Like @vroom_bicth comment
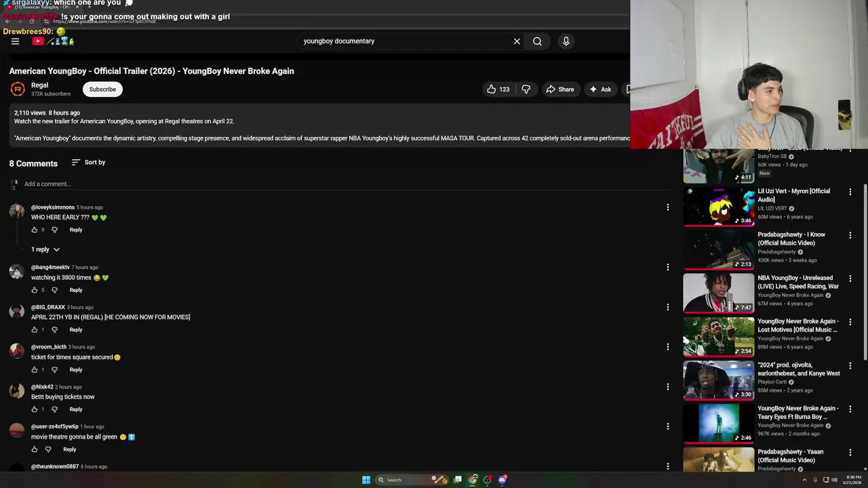The height and width of the screenshot is (488, 868). point(35,370)
